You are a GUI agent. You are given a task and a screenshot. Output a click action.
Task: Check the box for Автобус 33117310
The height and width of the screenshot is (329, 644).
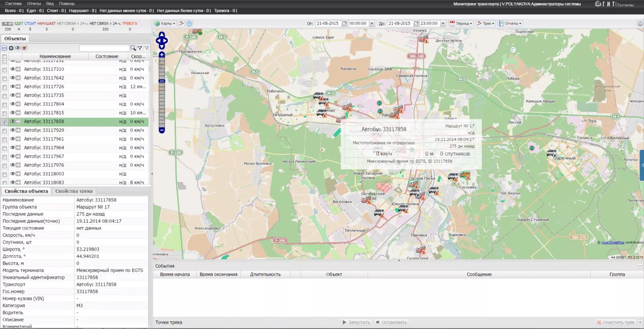coord(4,70)
